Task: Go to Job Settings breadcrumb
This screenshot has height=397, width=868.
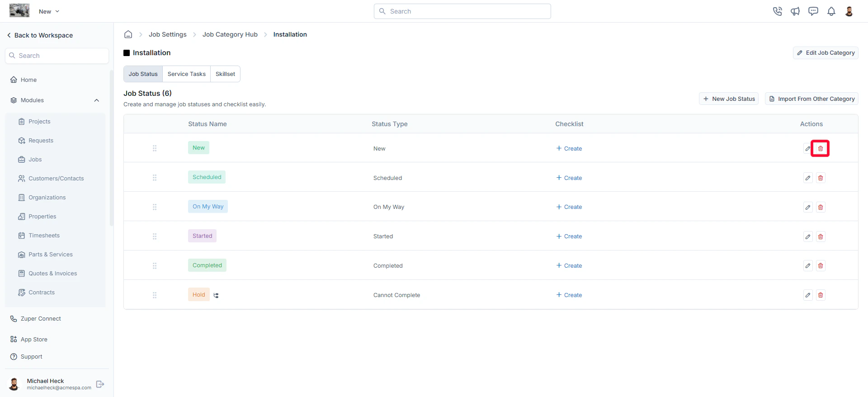Action: click(x=168, y=34)
